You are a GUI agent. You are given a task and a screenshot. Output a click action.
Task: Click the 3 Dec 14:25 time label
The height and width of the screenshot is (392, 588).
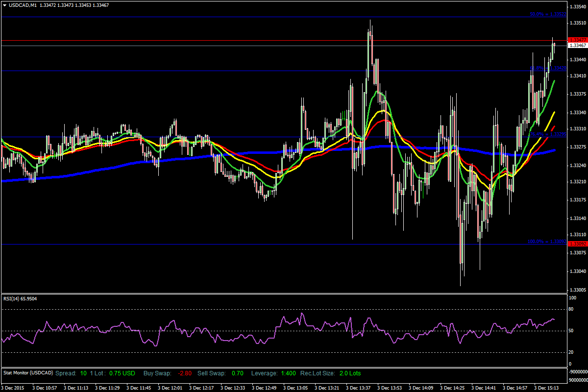[452, 388]
